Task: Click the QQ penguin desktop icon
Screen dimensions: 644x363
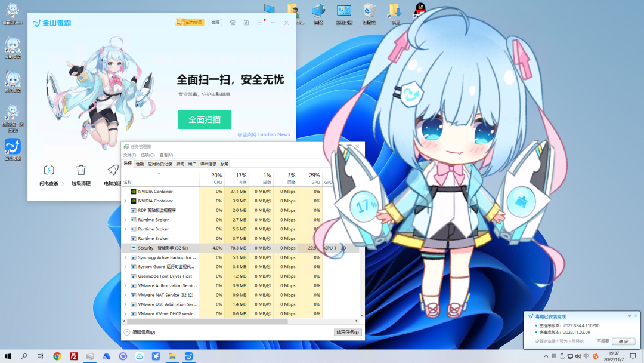Action: tap(420, 10)
